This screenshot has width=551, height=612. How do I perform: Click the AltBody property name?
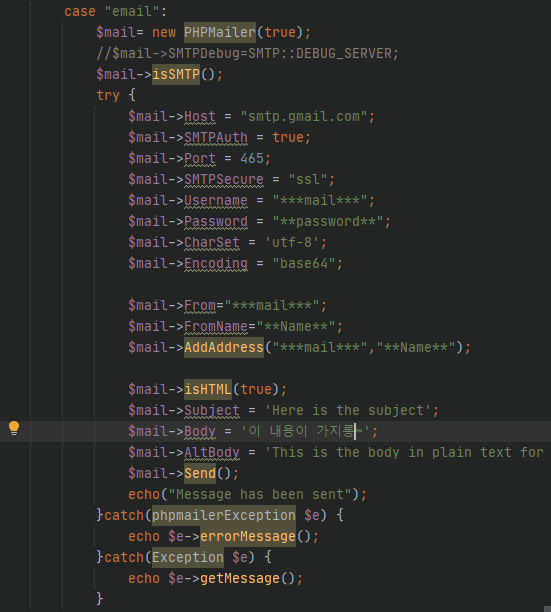pos(212,452)
